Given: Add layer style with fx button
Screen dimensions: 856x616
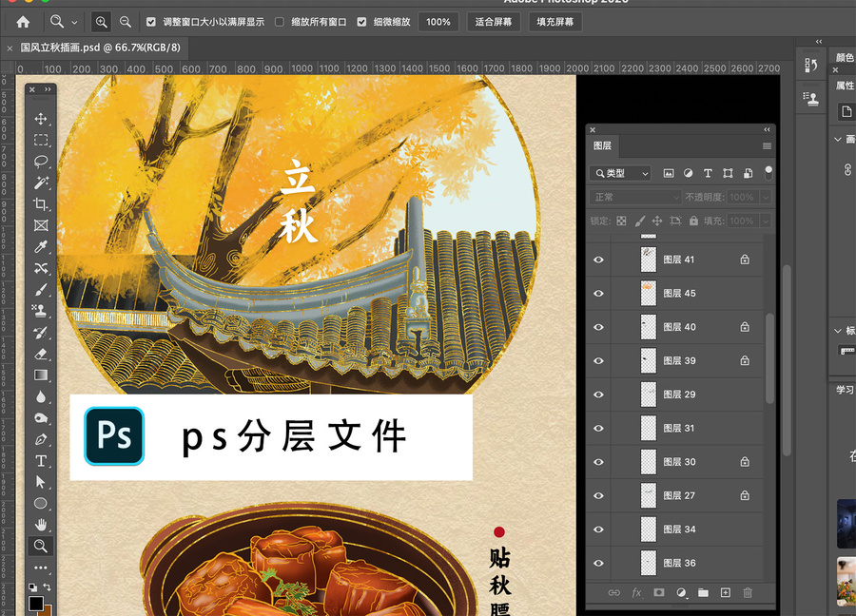Looking at the screenshot, I should 636,592.
